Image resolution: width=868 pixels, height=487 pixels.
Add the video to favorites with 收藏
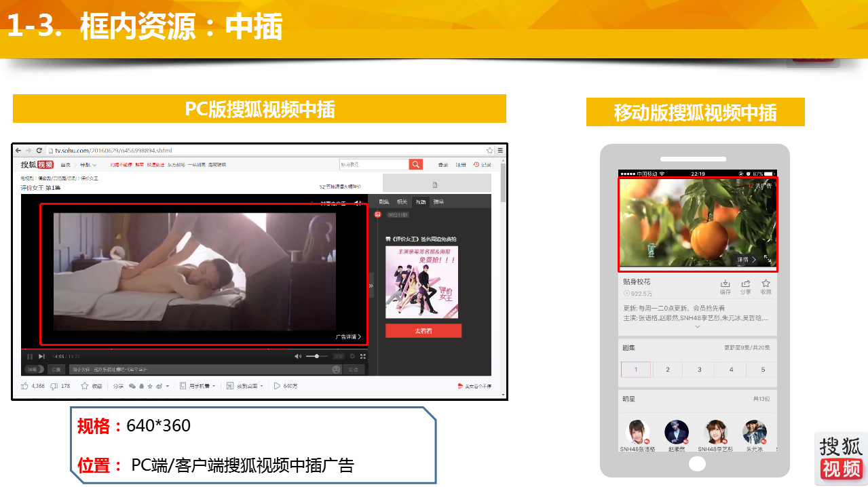91,386
